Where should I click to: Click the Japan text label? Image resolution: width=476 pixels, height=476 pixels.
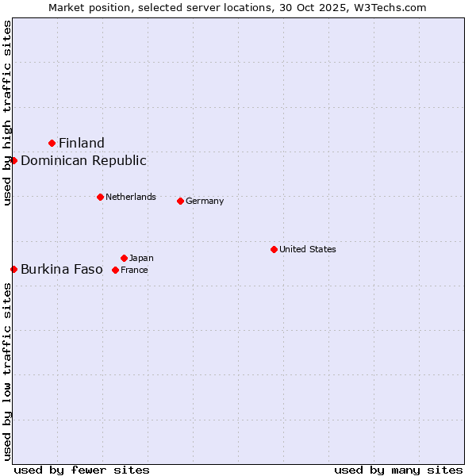click(141, 258)
